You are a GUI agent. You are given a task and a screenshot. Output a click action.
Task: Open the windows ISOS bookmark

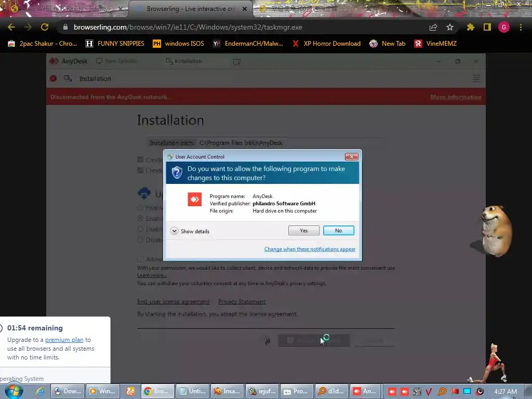click(x=179, y=44)
